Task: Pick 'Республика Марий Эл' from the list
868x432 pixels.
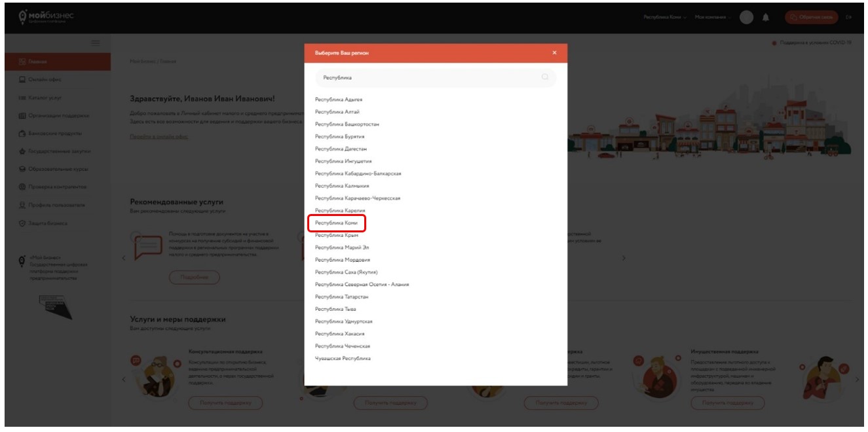Action: coord(342,247)
